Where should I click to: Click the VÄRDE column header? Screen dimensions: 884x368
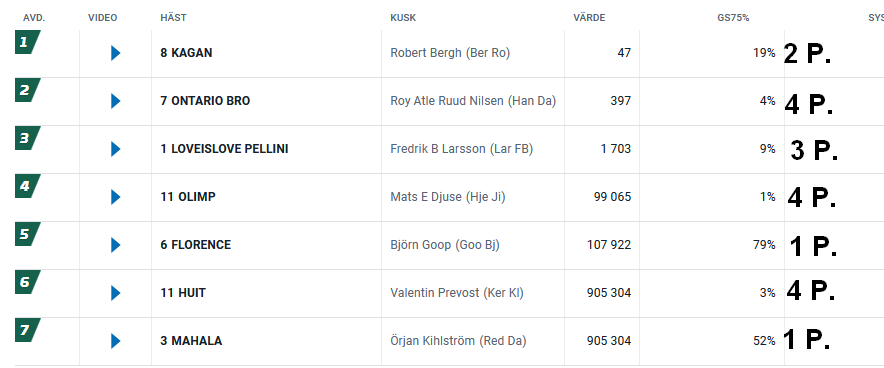click(589, 17)
